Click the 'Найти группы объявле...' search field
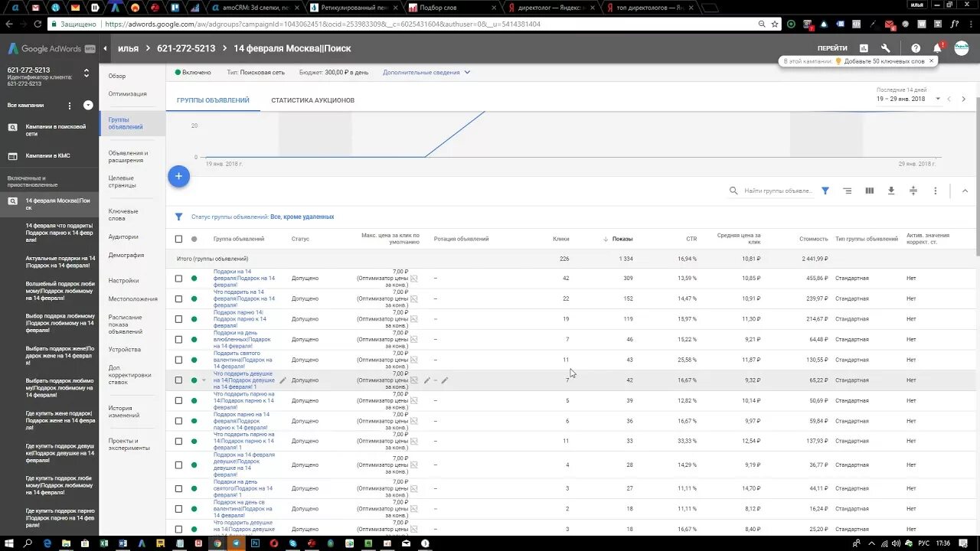Screen dimensions: 980x551 click(x=778, y=191)
